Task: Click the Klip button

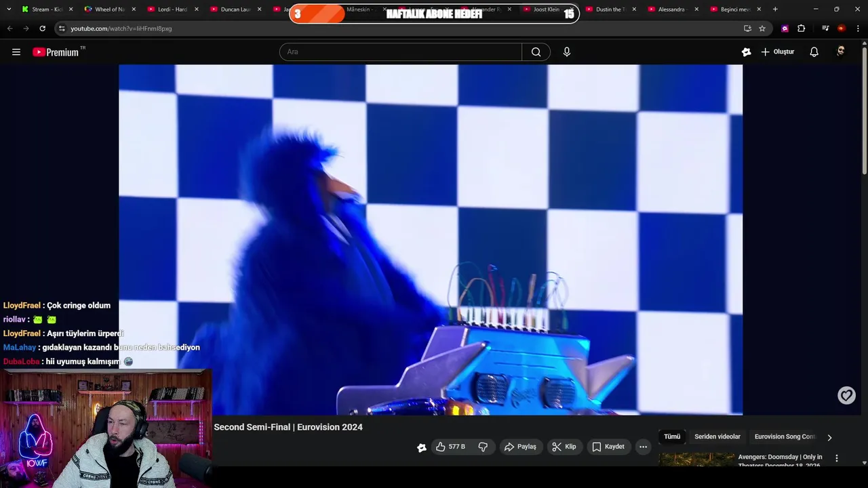Action: point(564,447)
